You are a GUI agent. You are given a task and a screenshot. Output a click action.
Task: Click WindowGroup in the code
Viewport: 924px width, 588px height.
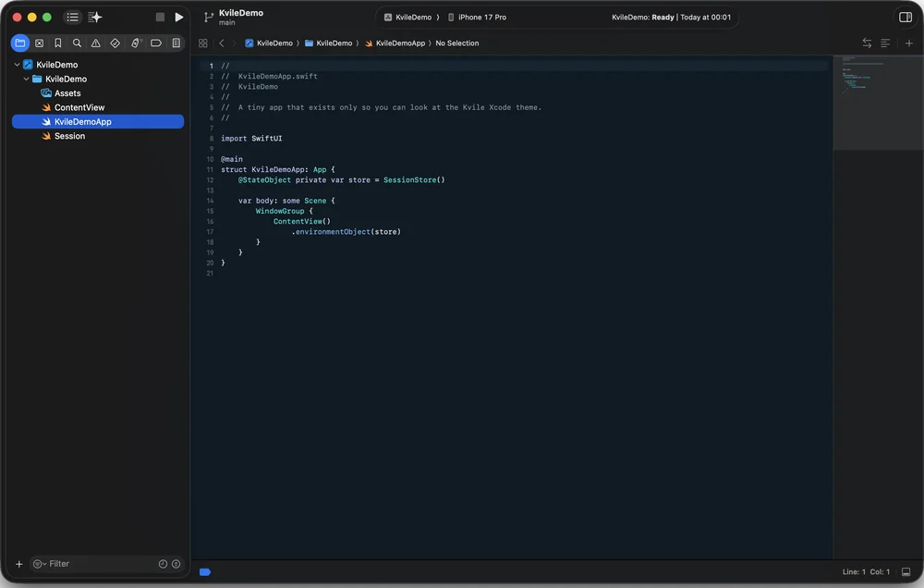[280, 211]
